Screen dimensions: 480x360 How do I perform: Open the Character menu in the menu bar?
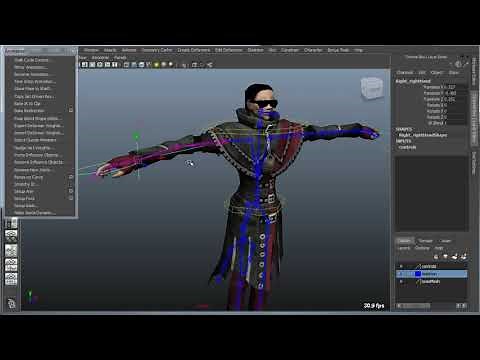(x=313, y=50)
